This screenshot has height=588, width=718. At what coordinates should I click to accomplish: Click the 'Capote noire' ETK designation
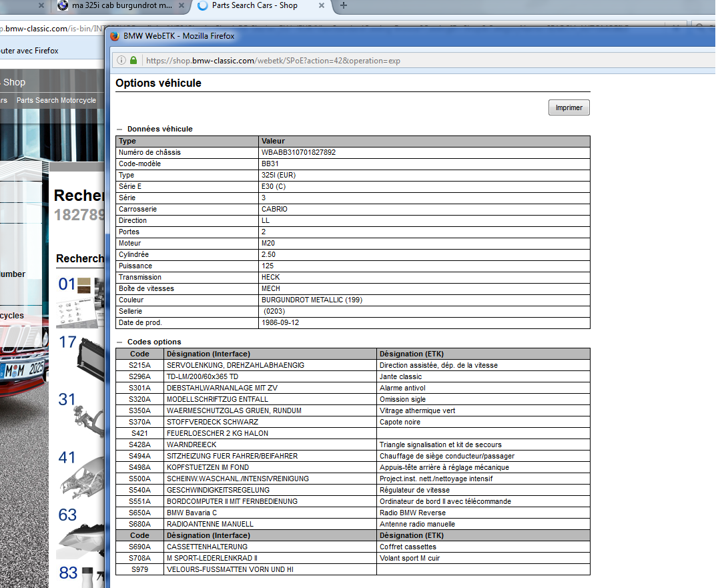click(x=400, y=422)
